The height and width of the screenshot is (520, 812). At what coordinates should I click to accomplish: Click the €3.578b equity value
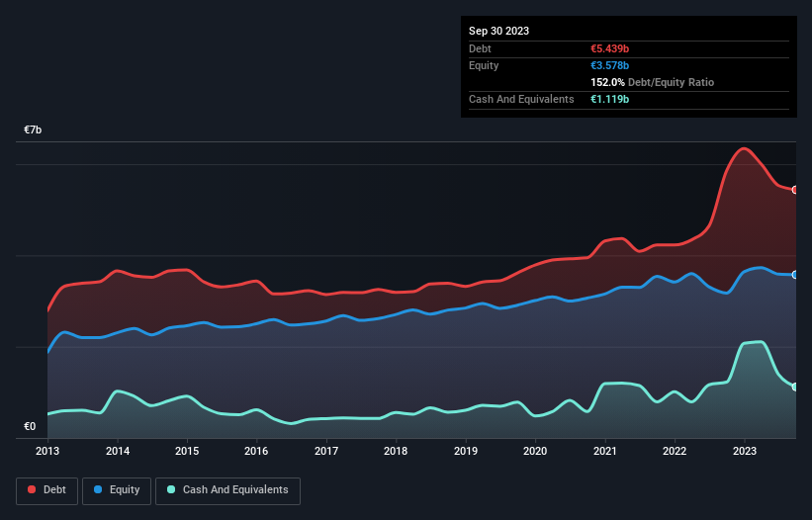point(609,65)
